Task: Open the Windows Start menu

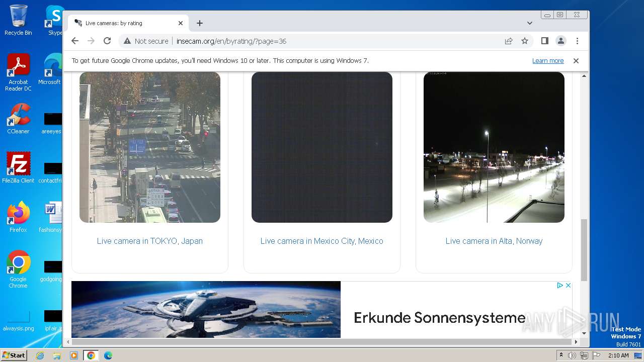Action: 14,355
